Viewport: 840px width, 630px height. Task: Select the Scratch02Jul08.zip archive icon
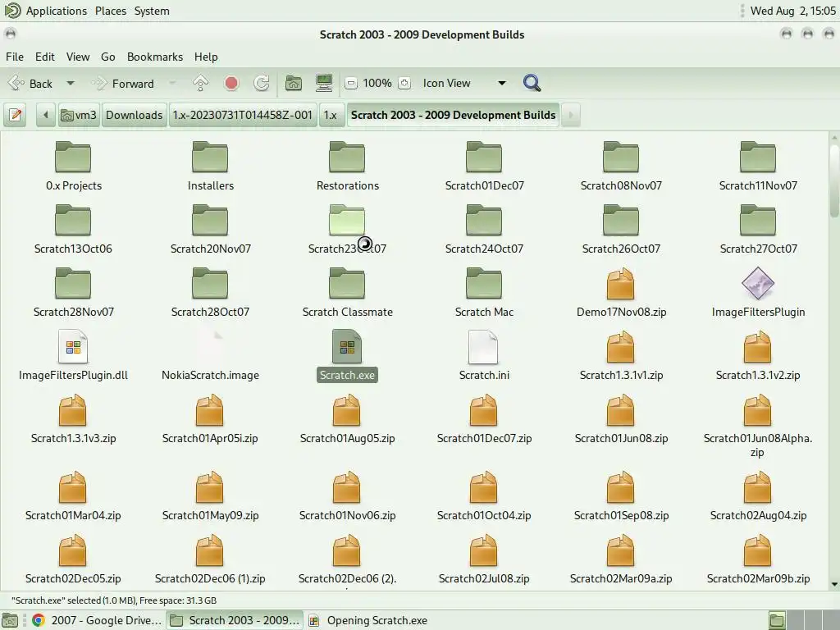[x=484, y=550]
